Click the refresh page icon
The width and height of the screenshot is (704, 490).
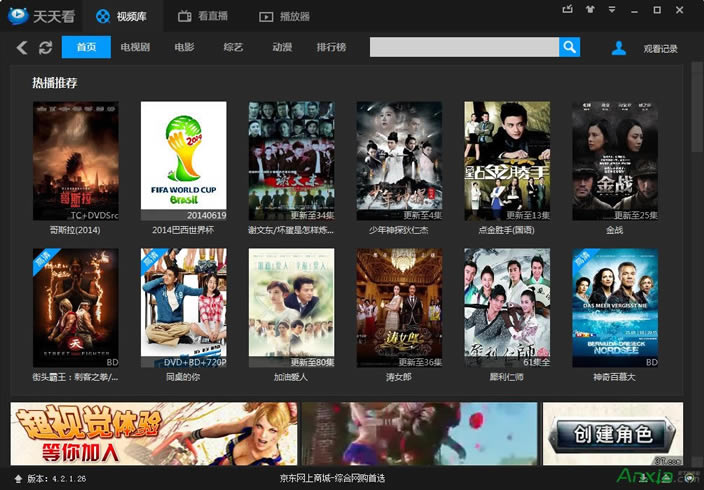click(46, 48)
